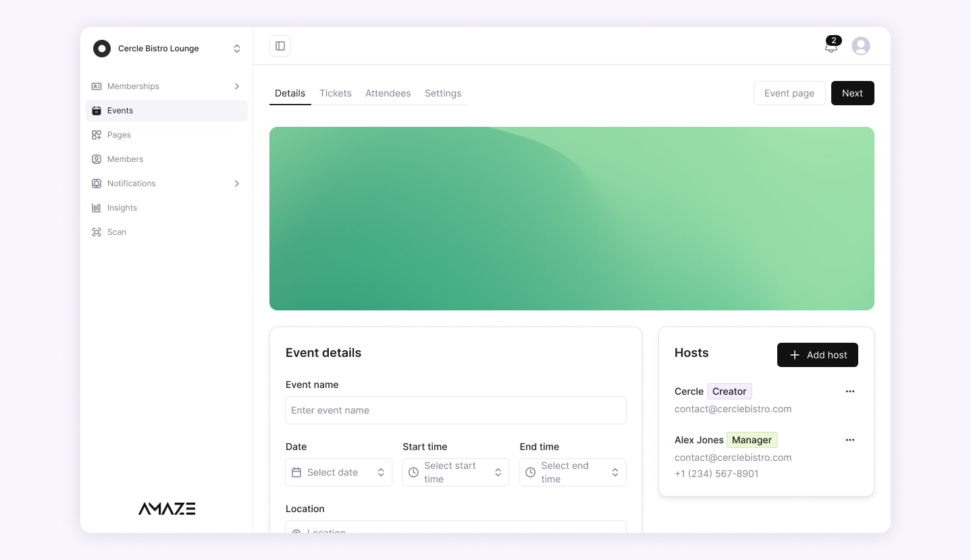Click the Pages grid icon in sidebar
The image size is (971, 560).
[x=97, y=135]
